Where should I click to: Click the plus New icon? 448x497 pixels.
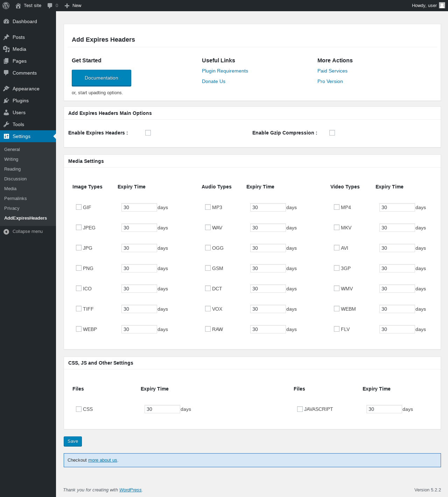click(x=67, y=6)
